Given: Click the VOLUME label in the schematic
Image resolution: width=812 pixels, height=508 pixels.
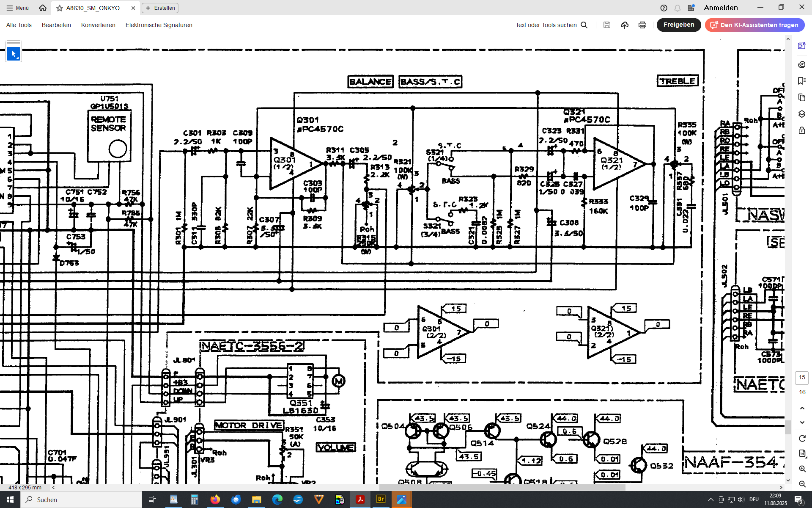Looking at the screenshot, I should point(336,447).
